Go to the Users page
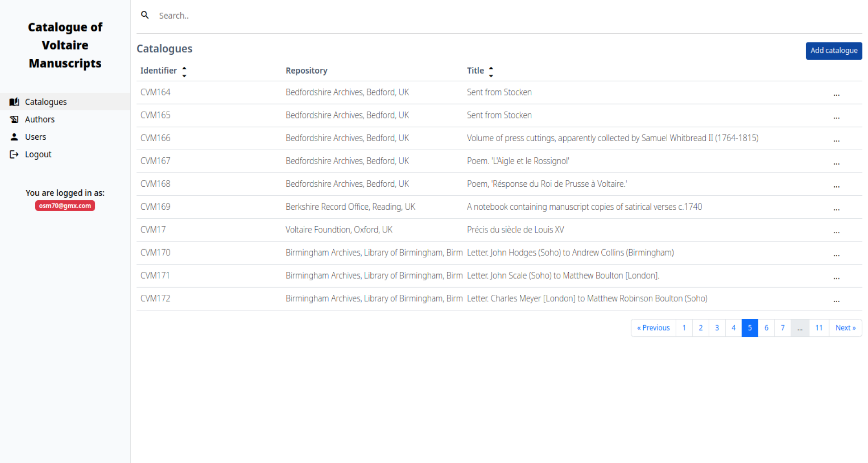 [35, 137]
